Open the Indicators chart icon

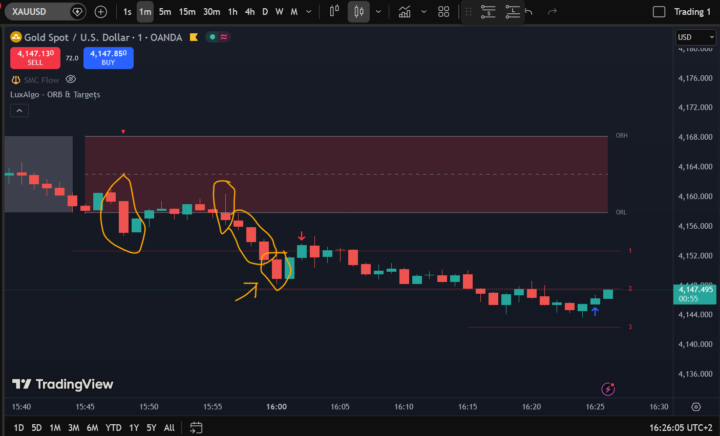click(x=405, y=12)
